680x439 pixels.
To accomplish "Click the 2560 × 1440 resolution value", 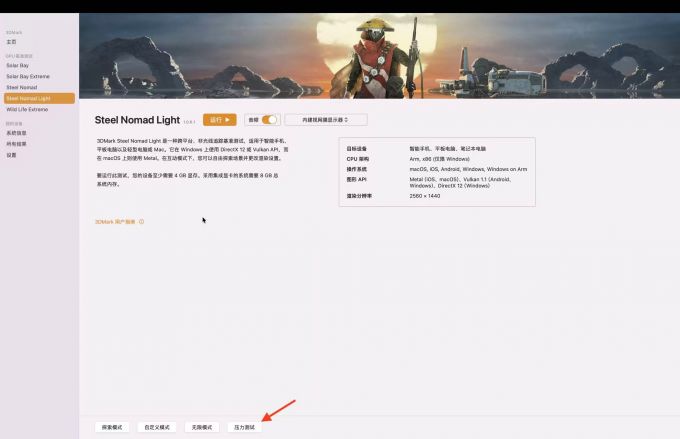I will pyautogui.click(x=425, y=196).
